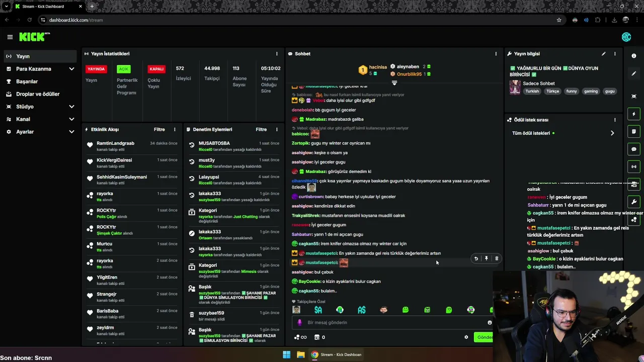Screen dimensions: 644x362
Task: Edit stream info with pencil icon
Action: click(x=603, y=54)
